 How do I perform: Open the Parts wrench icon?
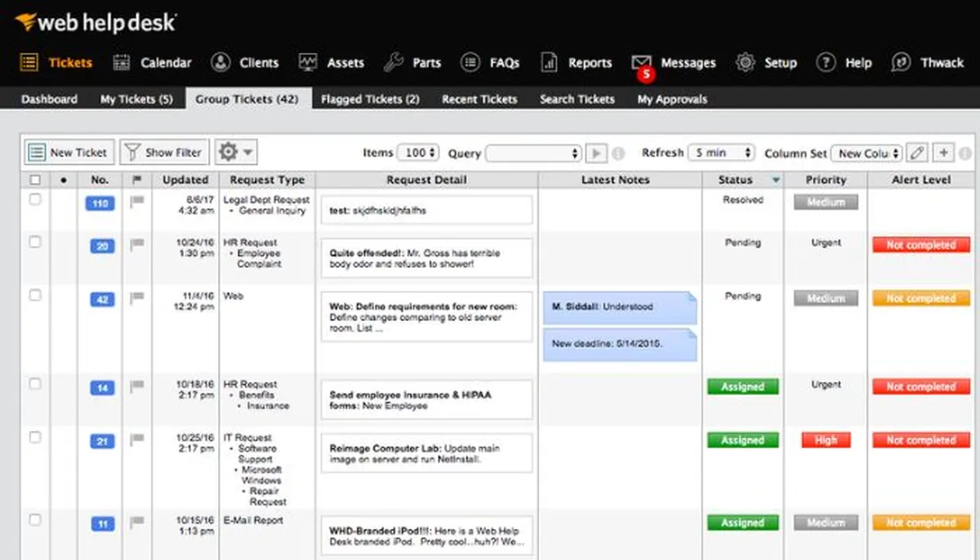click(393, 62)
